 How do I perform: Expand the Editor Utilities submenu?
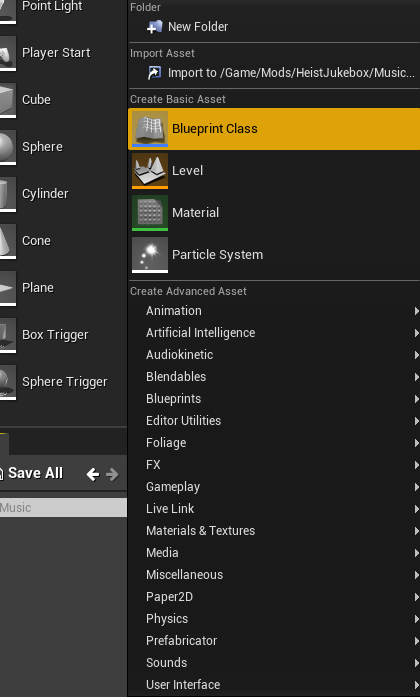point(274,421)
